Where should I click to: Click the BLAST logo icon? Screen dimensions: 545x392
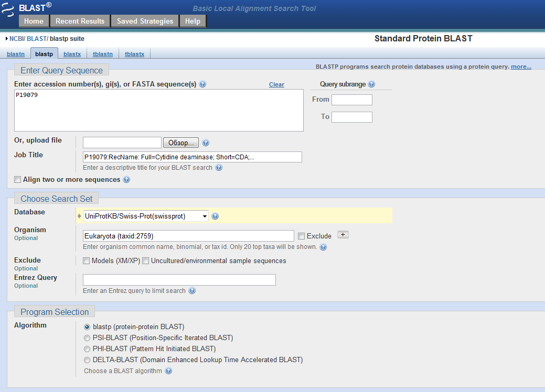(8, 10)
